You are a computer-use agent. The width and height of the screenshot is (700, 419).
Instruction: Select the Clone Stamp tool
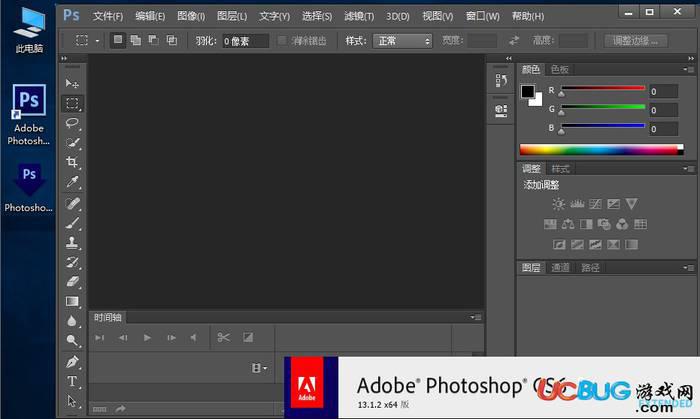72,243
